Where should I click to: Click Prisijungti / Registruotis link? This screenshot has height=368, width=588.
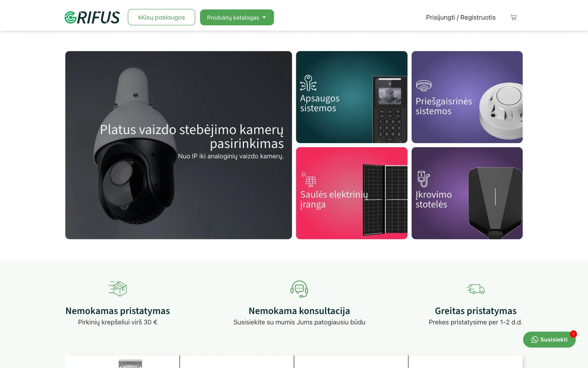461,17
